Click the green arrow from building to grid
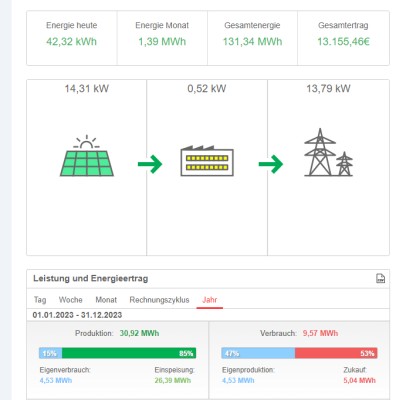396x400 pixels. 271,164
